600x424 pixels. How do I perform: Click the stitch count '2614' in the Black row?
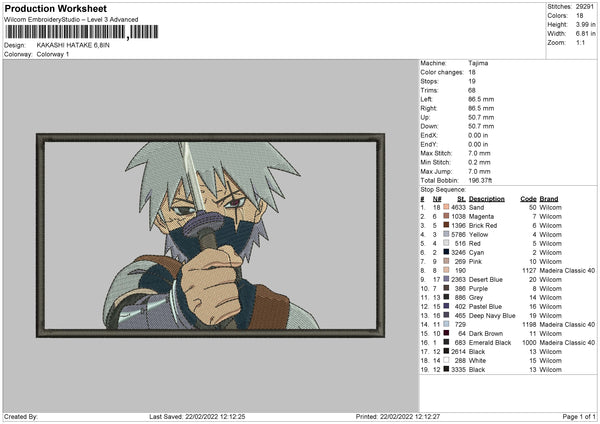[x=458, y=351]
